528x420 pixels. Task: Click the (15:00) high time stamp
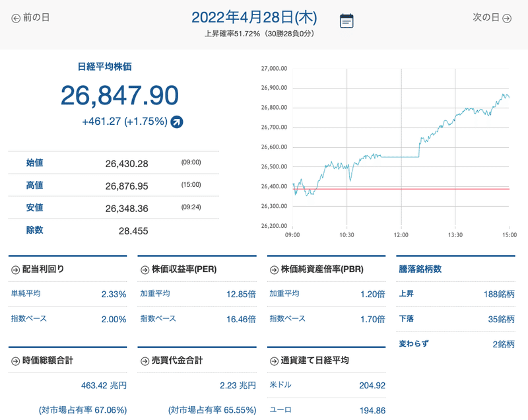(x=191, y=184)
